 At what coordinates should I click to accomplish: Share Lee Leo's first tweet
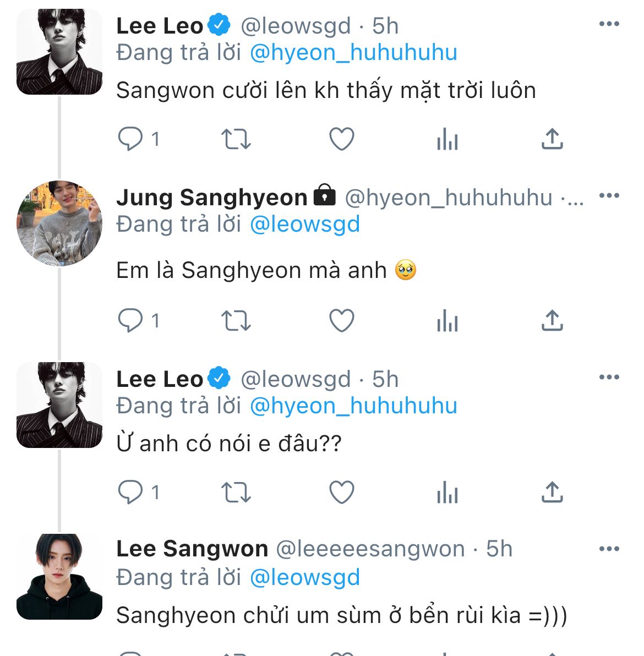coord(552,139)
